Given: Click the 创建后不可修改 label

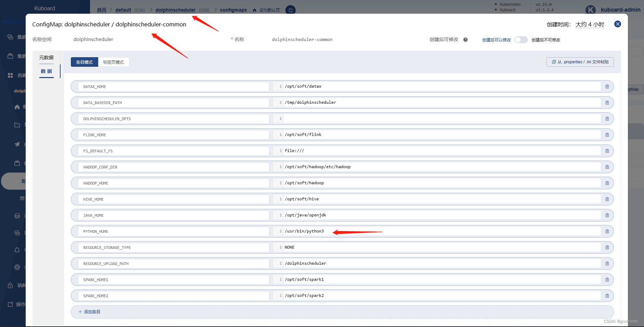Looking at the screenshot, I should click(x=546, y=40).
